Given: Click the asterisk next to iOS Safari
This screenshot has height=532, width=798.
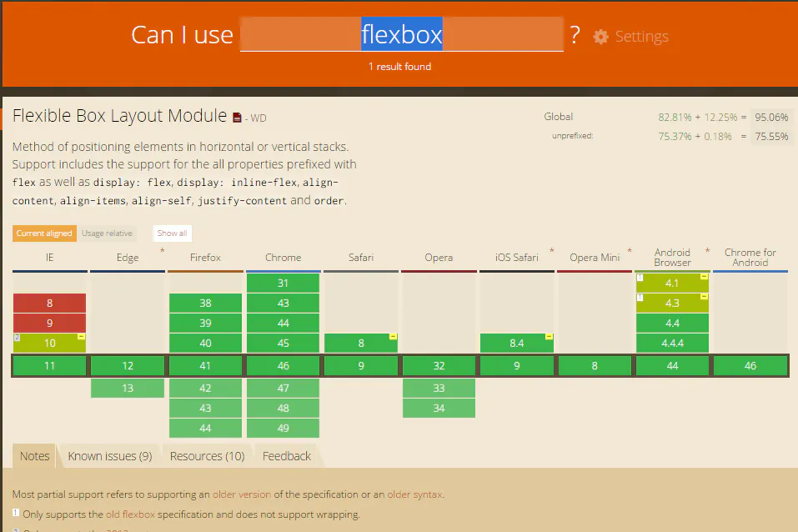Looking at the screenshot, I should 552,250.
